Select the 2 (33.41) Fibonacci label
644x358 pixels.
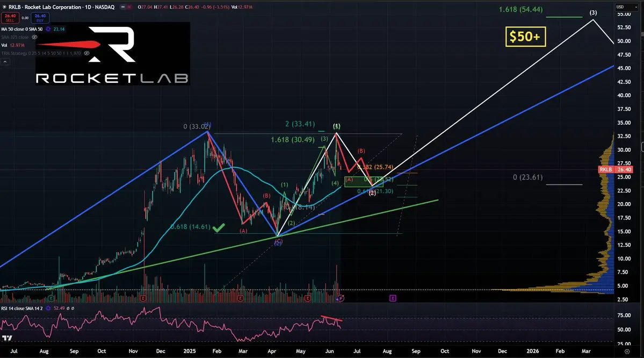300,124
